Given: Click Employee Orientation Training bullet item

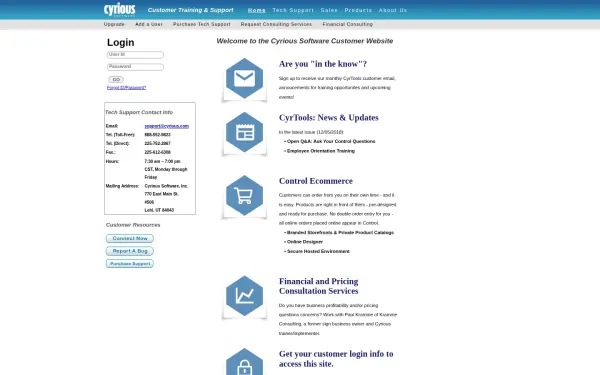Looking at the screenshot, I should pos(321,151).
